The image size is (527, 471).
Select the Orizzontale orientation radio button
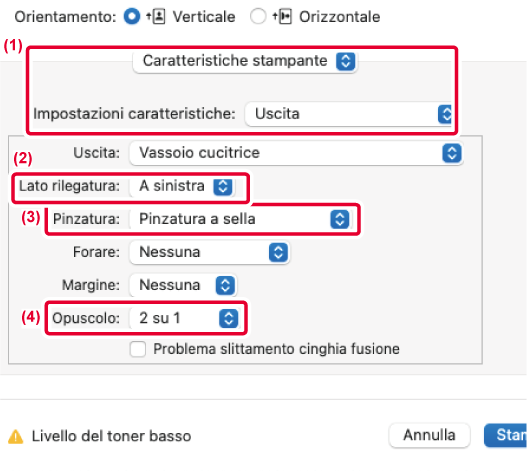[x=258, y=16]
